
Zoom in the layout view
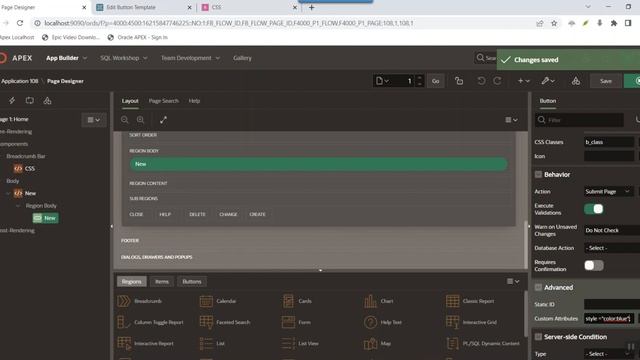click(x=140, y=120)
